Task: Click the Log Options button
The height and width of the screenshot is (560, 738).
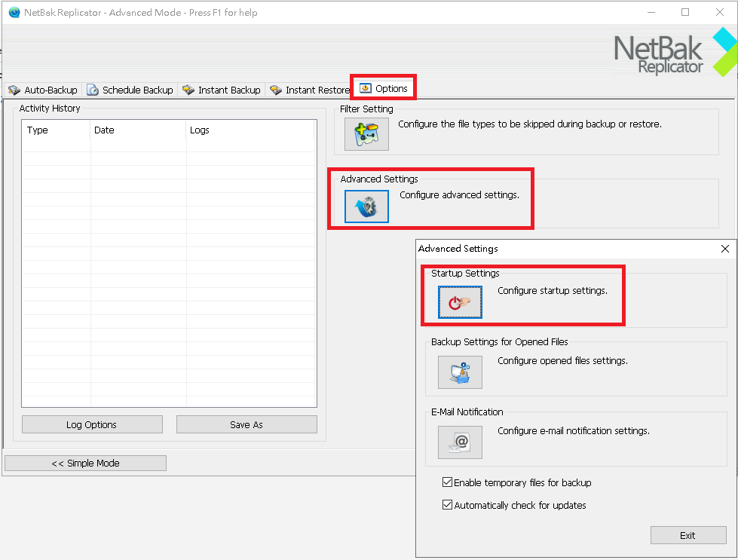Action: 91,424
